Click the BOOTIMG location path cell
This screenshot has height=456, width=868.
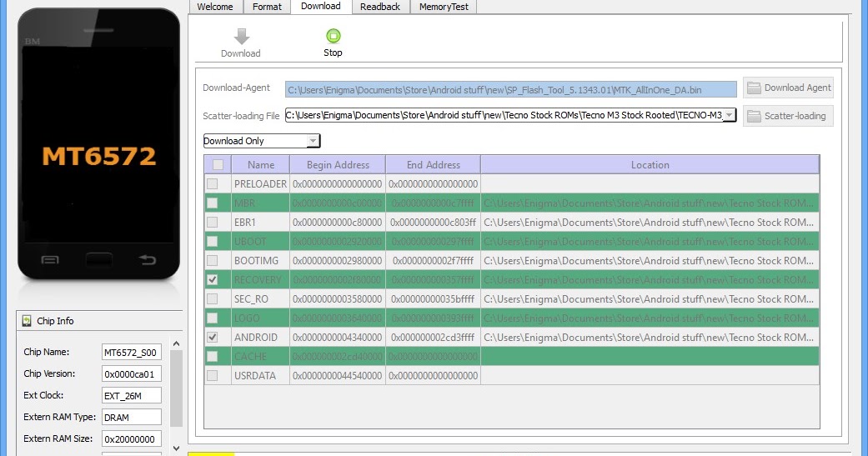coord(650,260)
